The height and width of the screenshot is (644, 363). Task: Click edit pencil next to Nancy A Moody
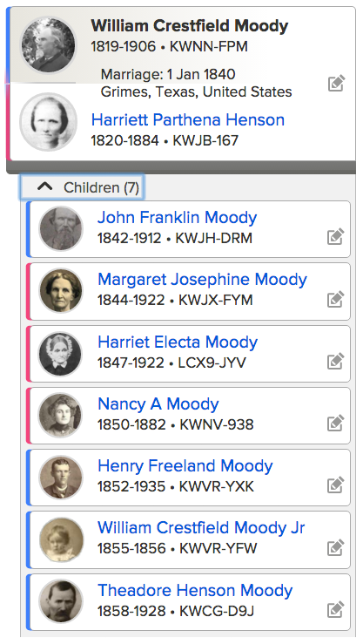[335, 424]
